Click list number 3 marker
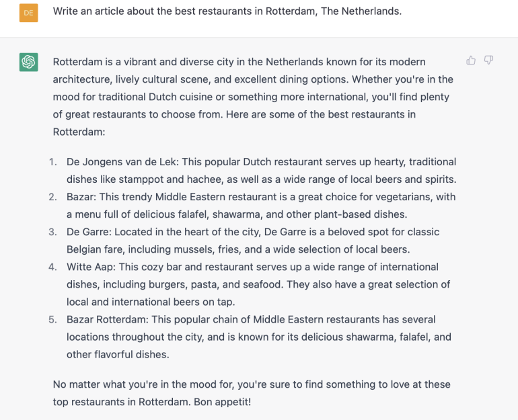Viewport: 518px width, 420px height. tap(53, 232)
